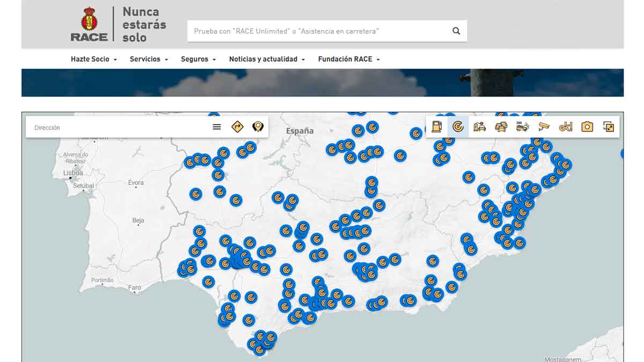Open the Noticias y actualidad menu

tap(263, 59)
